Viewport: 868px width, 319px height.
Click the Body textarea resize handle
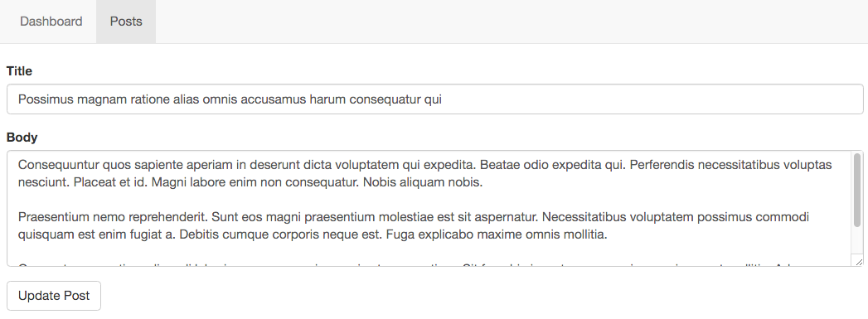tap(858, 262)
